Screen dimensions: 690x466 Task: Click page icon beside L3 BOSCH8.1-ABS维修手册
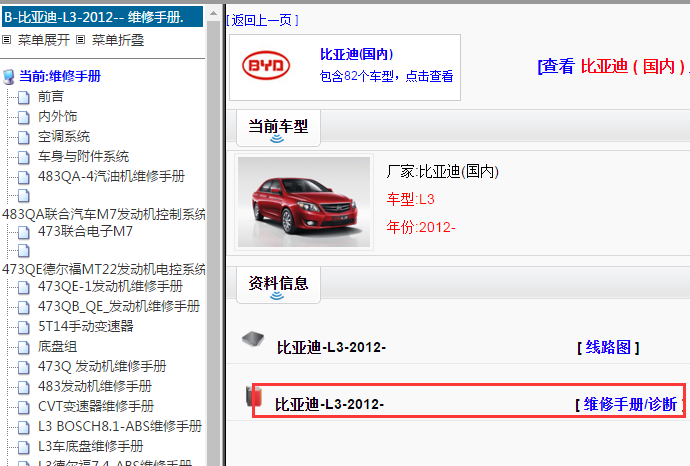(24, 427)
